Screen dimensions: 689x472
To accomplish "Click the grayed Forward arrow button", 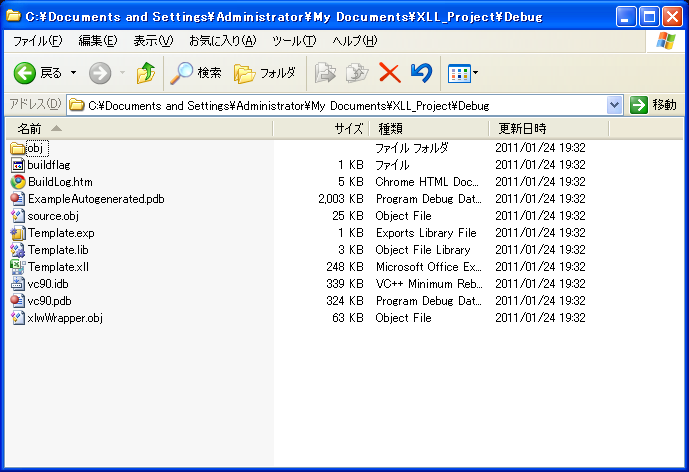I will pos(100,73).
